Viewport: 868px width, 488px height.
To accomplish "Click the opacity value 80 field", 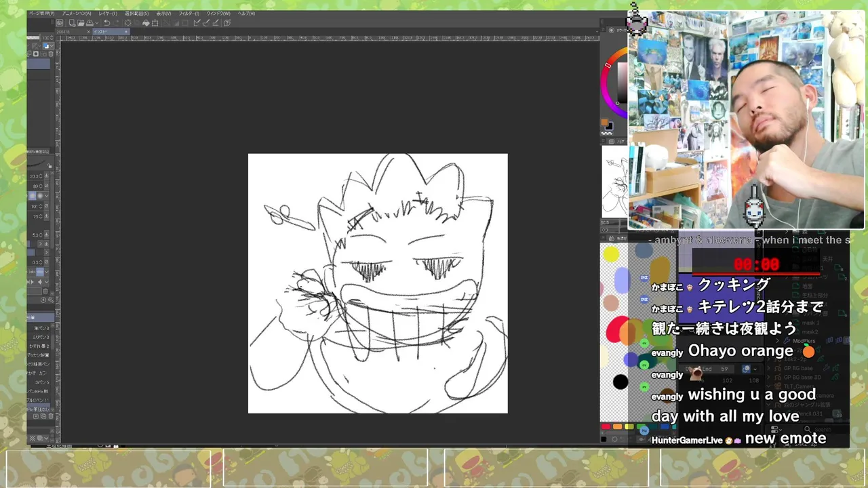I will click(x=35, y=186).
